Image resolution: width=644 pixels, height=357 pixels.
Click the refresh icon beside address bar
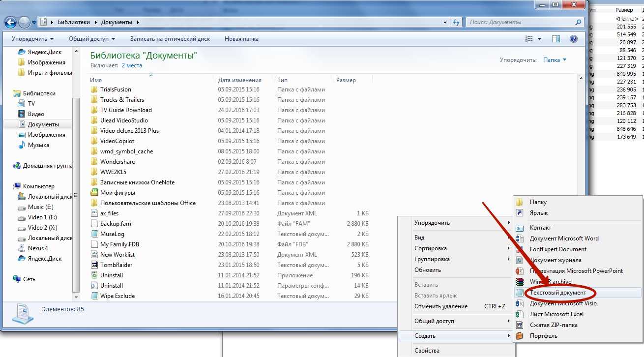point(456,22)
